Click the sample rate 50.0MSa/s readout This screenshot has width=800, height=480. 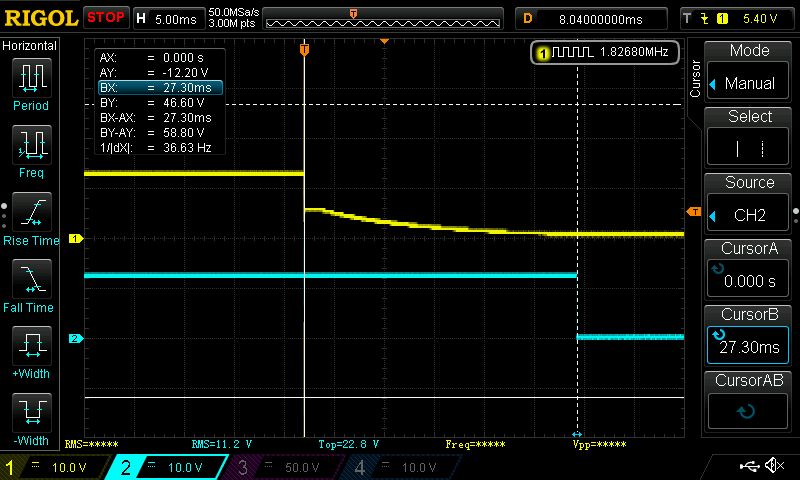233,12
